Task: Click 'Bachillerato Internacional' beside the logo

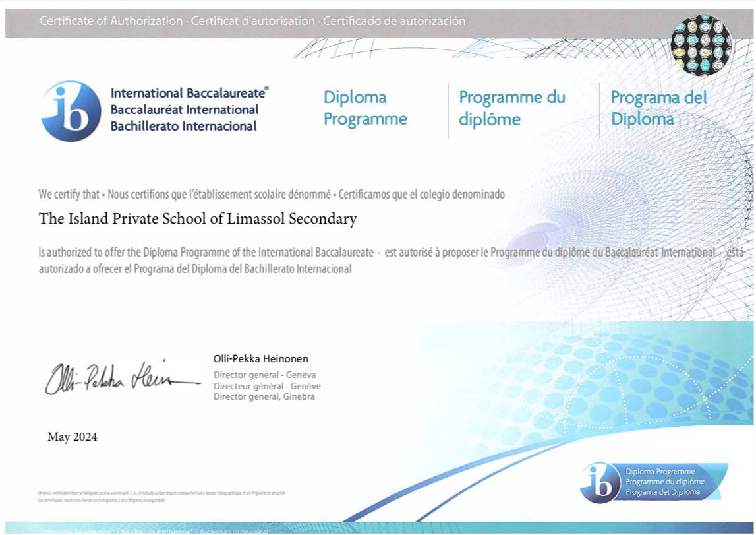Action: pos(184,126)
